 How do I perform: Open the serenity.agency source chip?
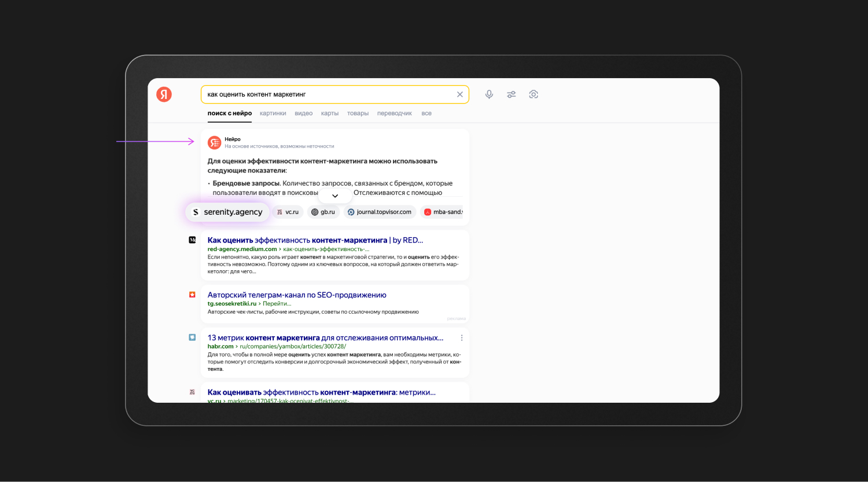coord(227,212)
